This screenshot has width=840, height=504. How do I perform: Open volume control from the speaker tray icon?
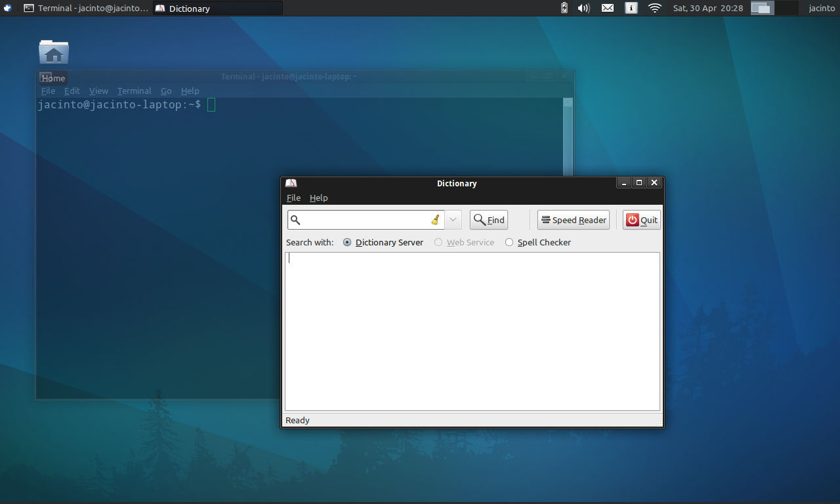583,8
